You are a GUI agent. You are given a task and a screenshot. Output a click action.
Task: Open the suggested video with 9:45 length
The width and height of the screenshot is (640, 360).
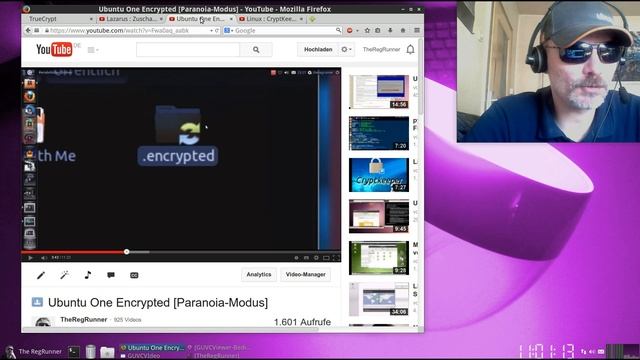[379, 216]
